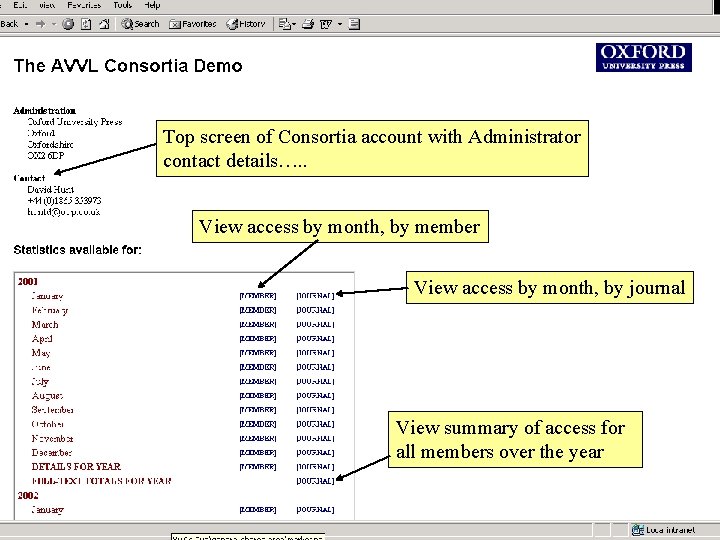Click the June MEMBER link
The height and width of the screenshot is (540, 720).
click(258, 367)
